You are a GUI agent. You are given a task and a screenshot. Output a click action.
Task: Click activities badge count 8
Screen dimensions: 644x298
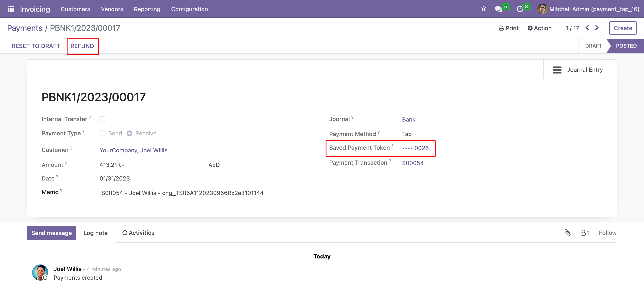526,7
